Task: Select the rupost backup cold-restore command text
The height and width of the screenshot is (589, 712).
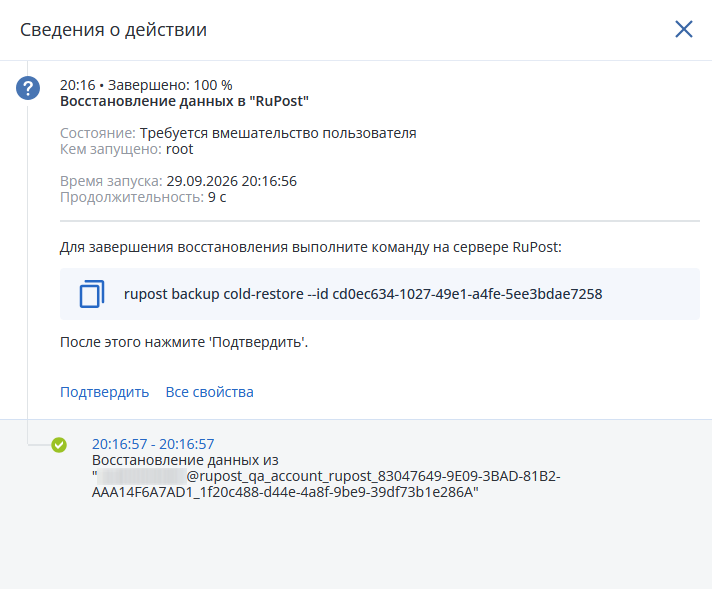Action: coord(363,294)
